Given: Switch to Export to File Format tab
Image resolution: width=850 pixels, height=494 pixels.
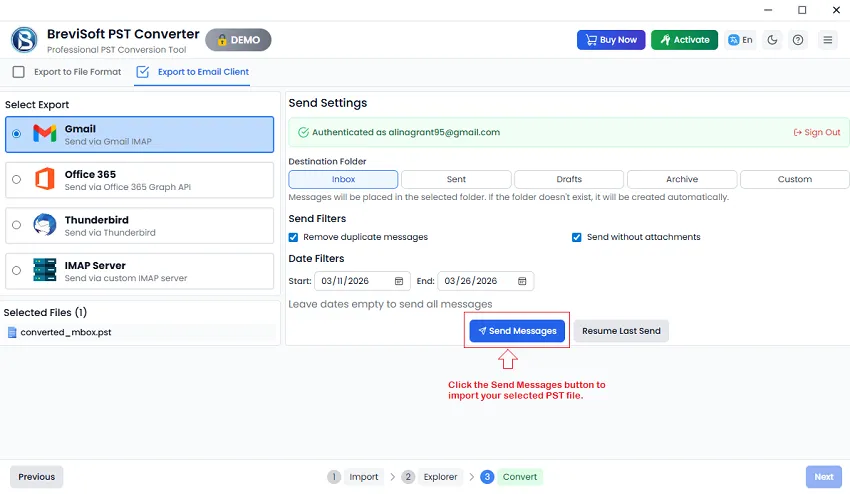Looking at the screenshot, I should tap(67, 72).
